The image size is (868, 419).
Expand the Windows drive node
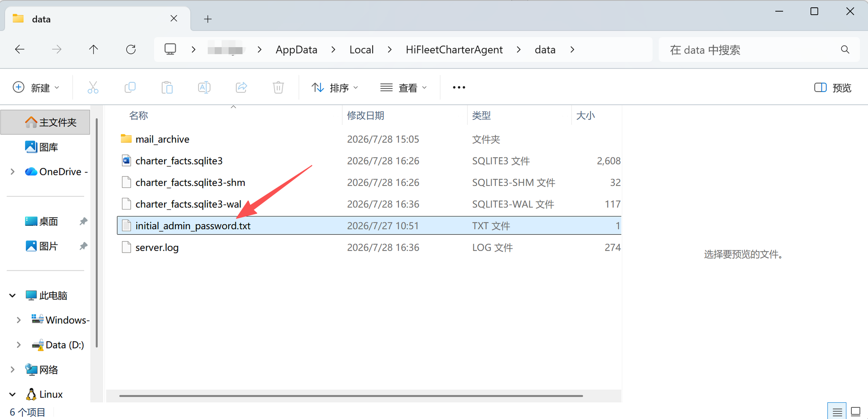18,320
